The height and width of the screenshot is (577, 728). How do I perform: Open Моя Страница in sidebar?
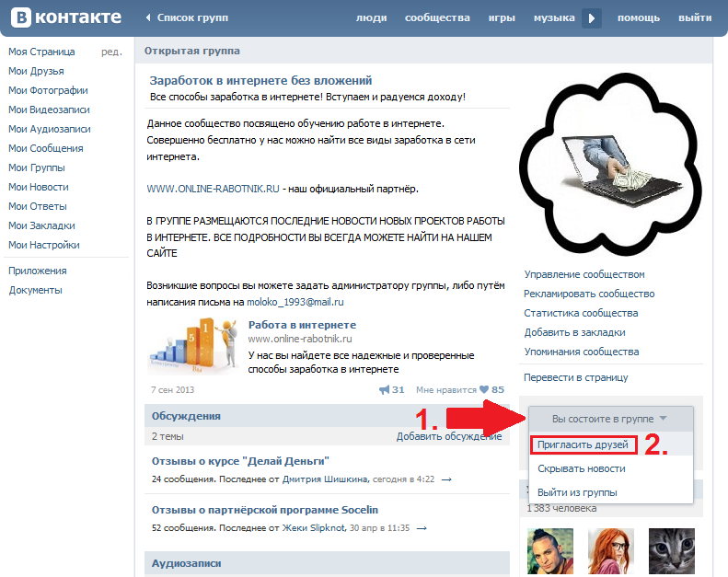(41, 52)
